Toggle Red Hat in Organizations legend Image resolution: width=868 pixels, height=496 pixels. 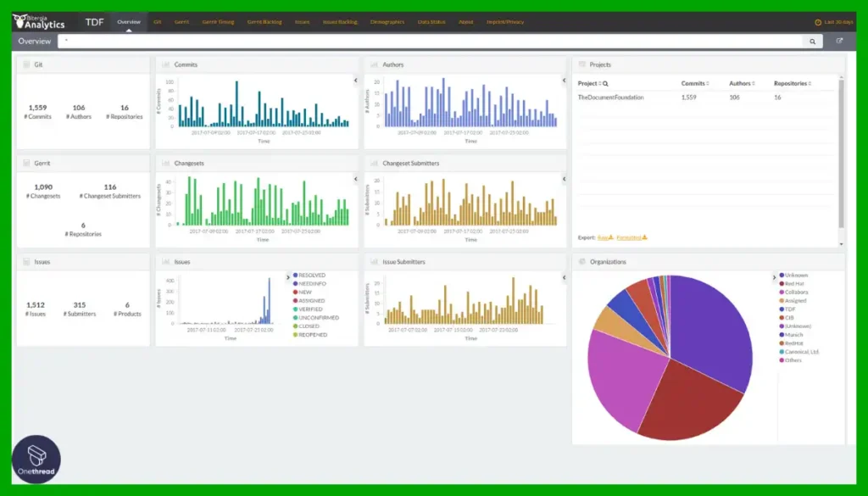(792, 283)
